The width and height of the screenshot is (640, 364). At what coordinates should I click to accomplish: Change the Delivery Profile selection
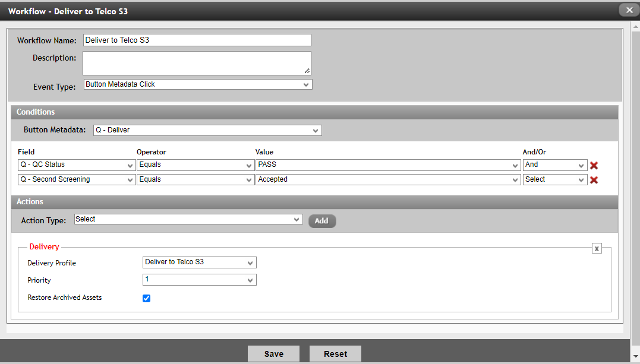[x=199, y=262]
